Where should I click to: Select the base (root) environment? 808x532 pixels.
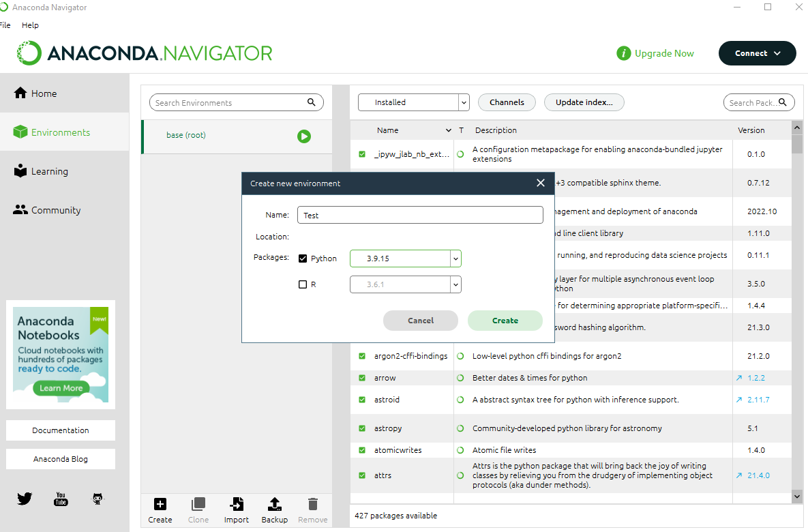coord(237,136)
